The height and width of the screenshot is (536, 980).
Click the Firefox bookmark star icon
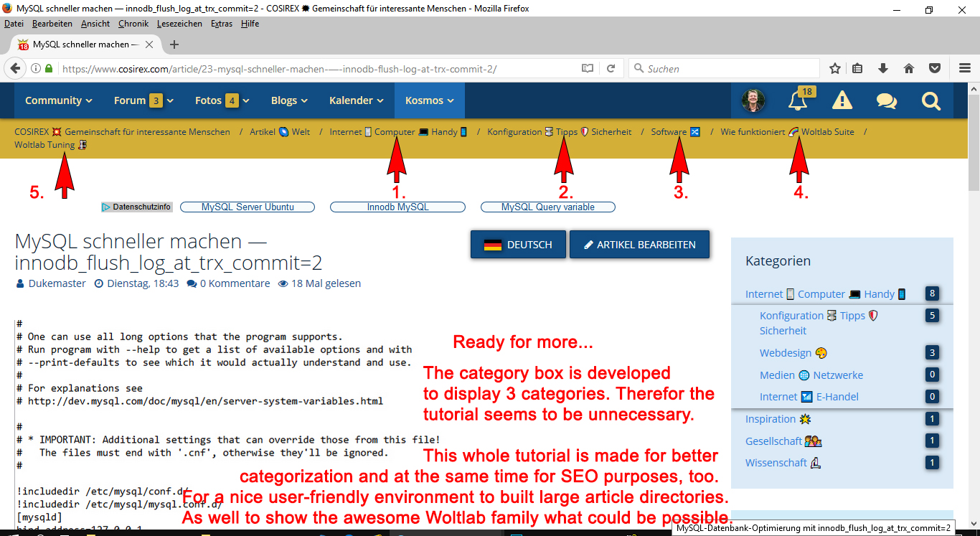(835, 69)
